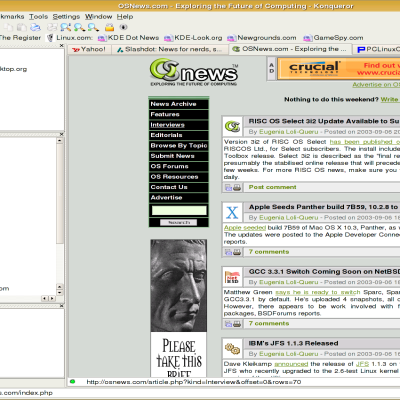Click IBM's JFS 1.1.3 Released headline
The height and width of the screenshot is (400, 400).
point(293,343)
